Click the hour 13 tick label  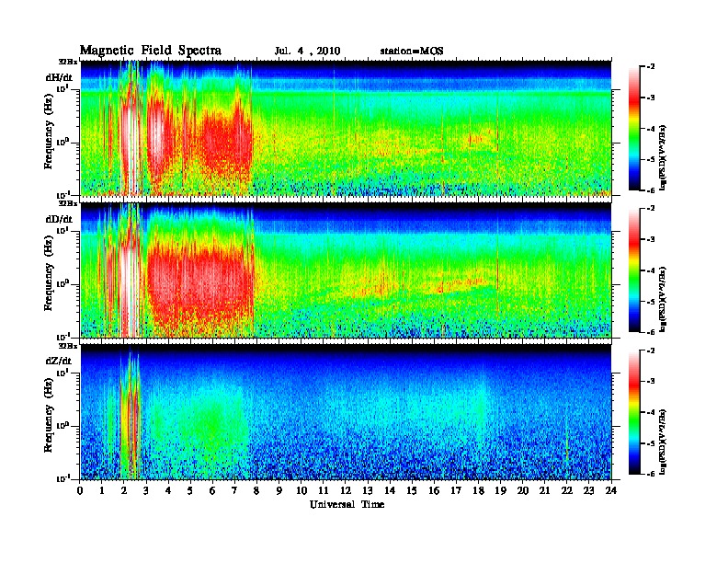point(368,490)
